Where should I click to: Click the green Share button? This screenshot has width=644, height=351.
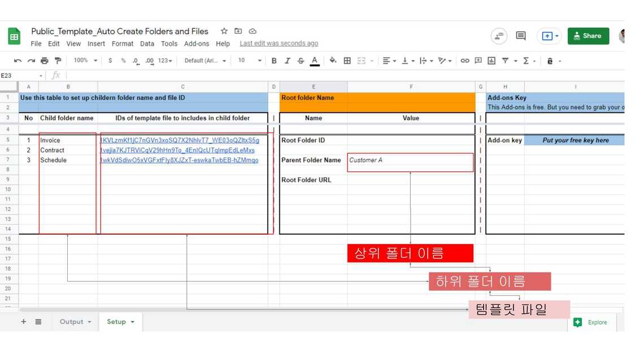[588, 36]
